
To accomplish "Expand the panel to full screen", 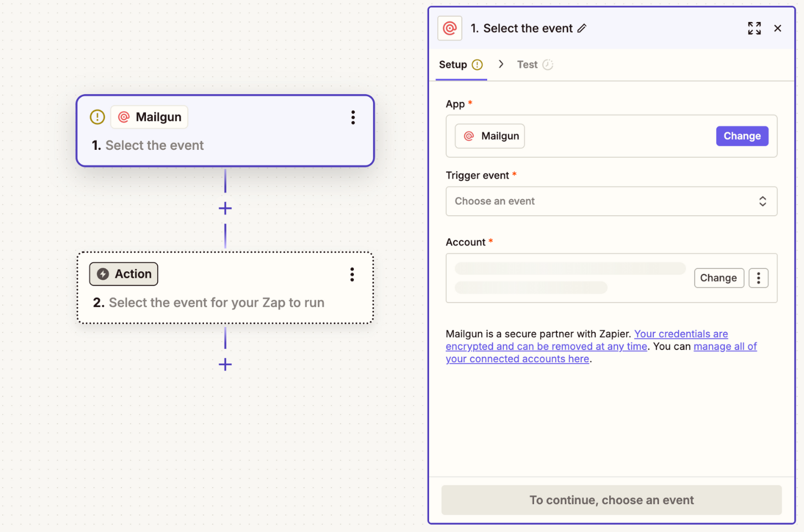I will 754,28.
